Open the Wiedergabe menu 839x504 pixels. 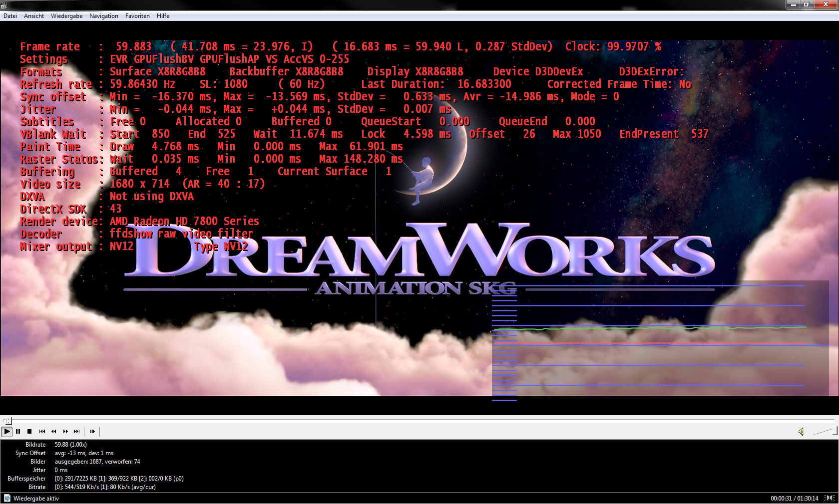[x=66, y=16]
